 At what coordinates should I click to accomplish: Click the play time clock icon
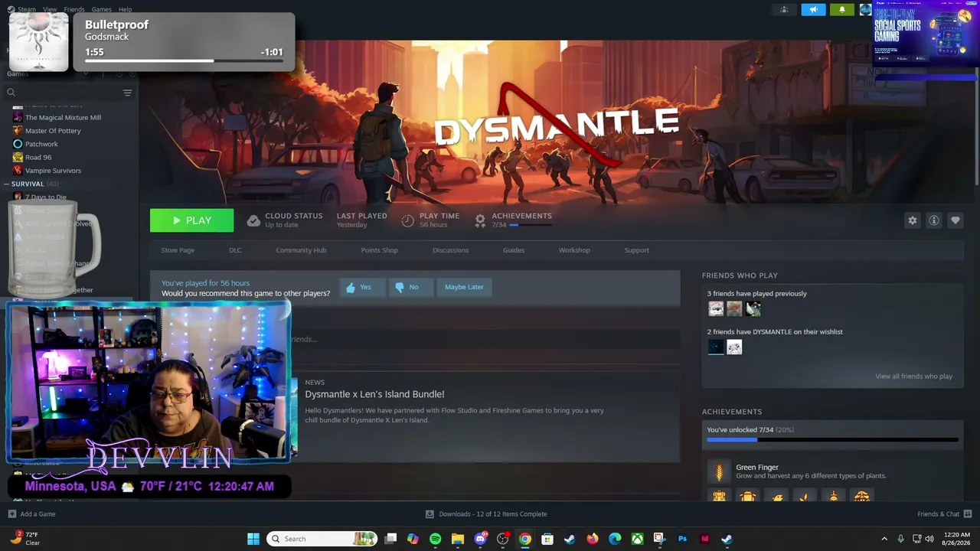tap(408, 220)
